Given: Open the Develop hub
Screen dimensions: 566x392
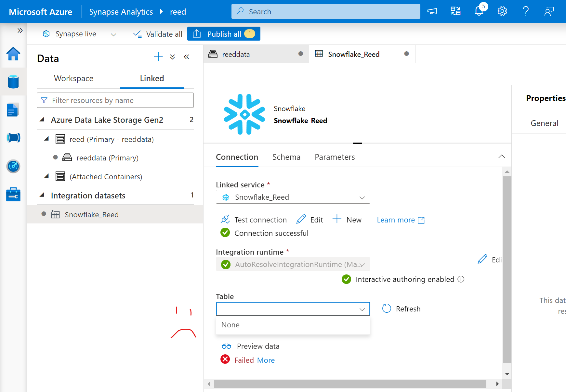Looking at the screenshot, I should pos(13,109).
